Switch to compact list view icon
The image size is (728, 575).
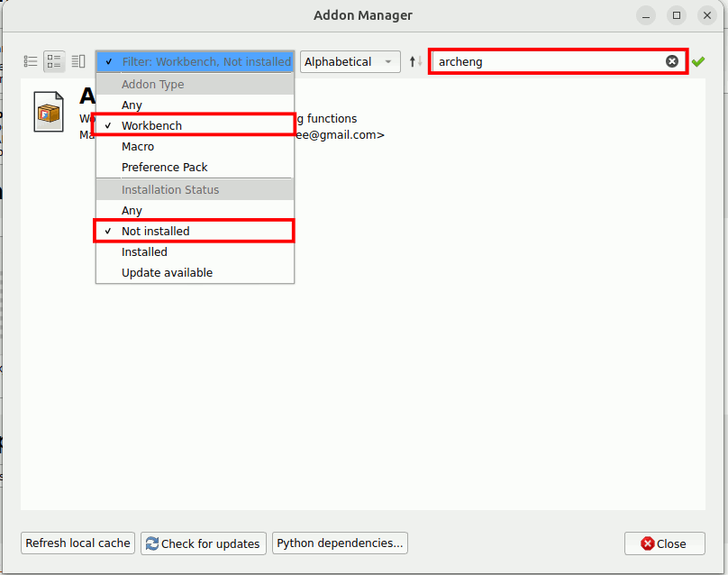coord(31,61)
